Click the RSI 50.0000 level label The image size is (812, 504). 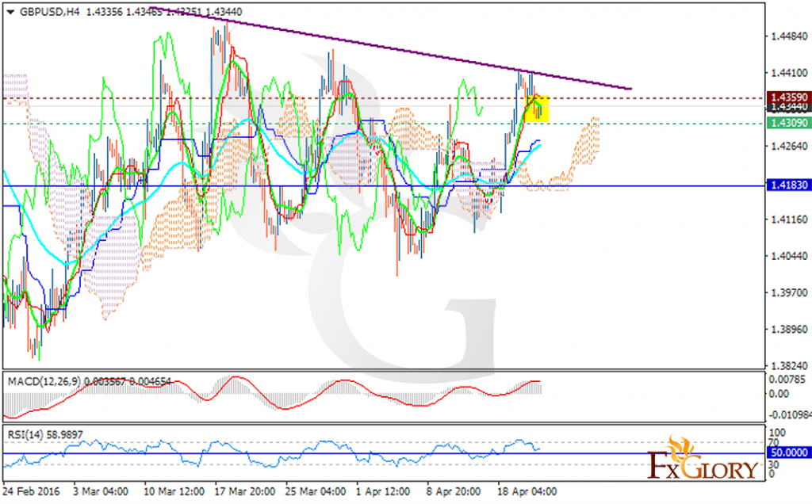[788, 452]
